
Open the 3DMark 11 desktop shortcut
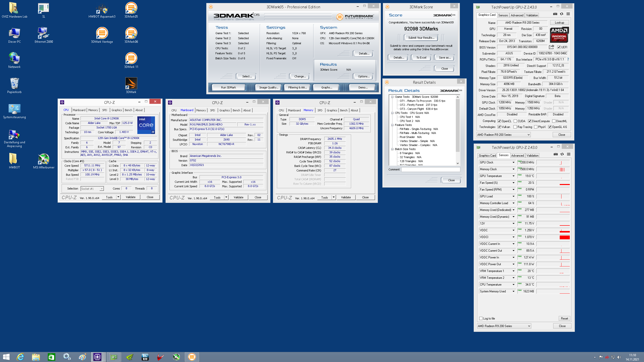pyautogui.click(x=131, y=60)
